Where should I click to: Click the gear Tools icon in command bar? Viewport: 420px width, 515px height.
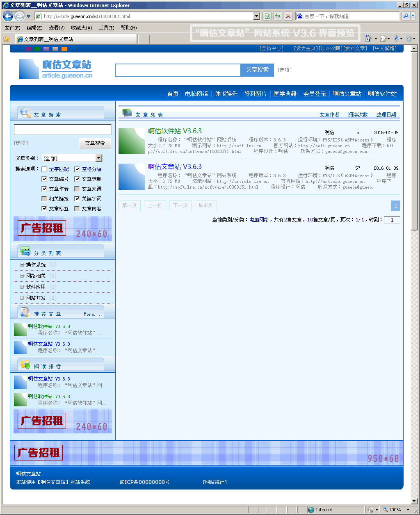(x=409, y=39)
